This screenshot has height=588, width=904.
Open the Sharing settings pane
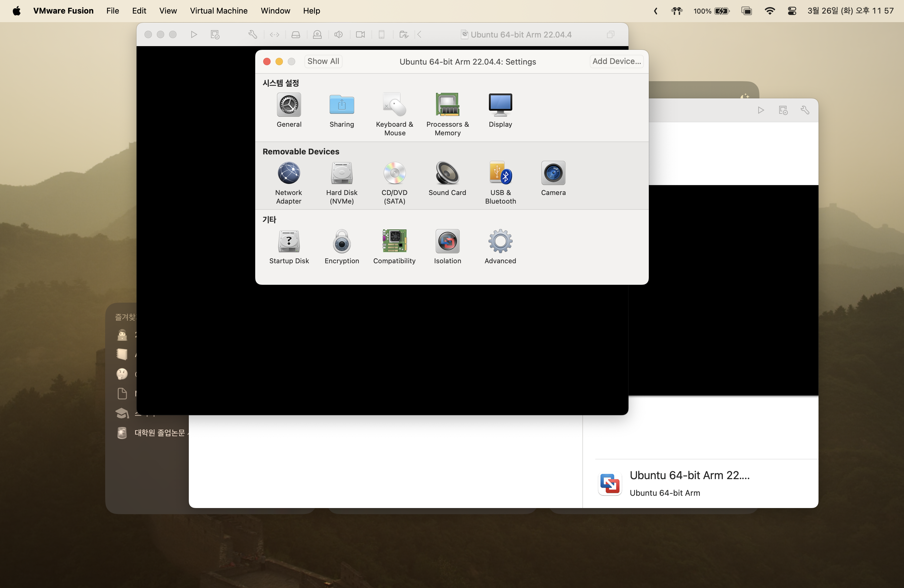coord(342,110)
